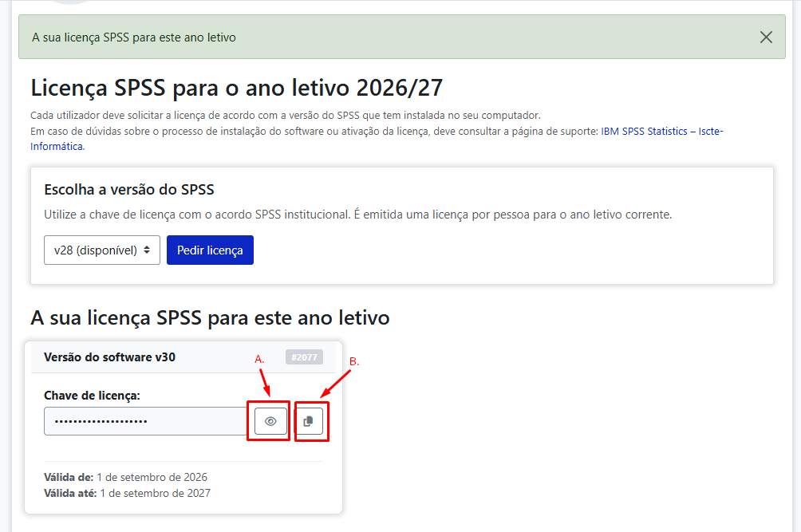Click the 'Escolha a versão do SPSS' heading
This screenshot has height=532, width=801.
tap(128, 190)
